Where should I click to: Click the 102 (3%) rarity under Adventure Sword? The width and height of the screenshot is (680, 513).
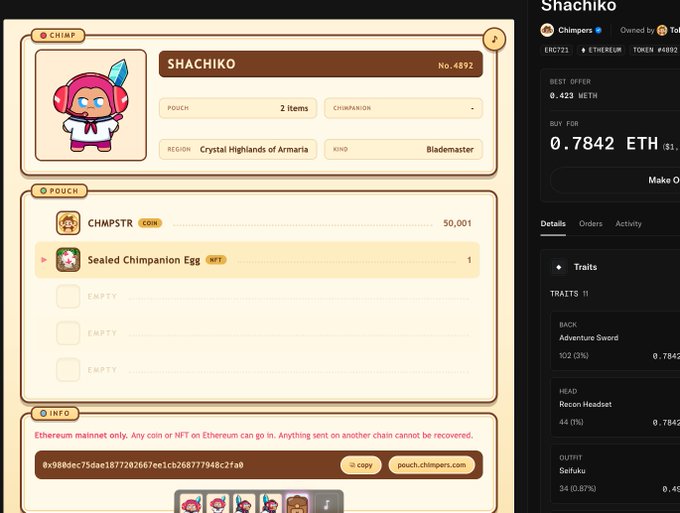(x=573, y=356)
